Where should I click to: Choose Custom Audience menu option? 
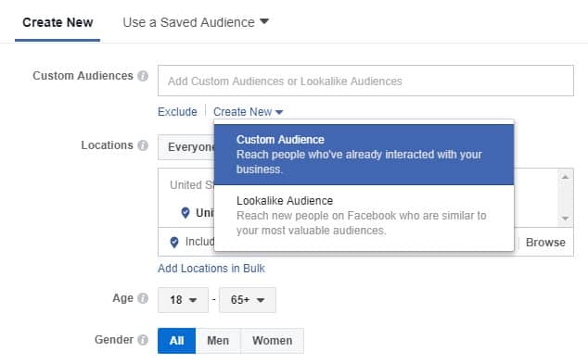(x=364, y=155)
